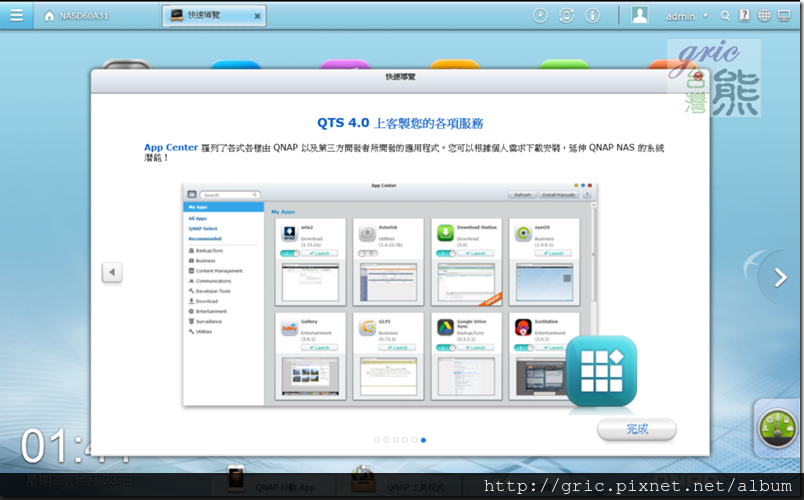804x500 pixels.
Task: Open the desktop preferences monitor icon
Action: [784, 16]
